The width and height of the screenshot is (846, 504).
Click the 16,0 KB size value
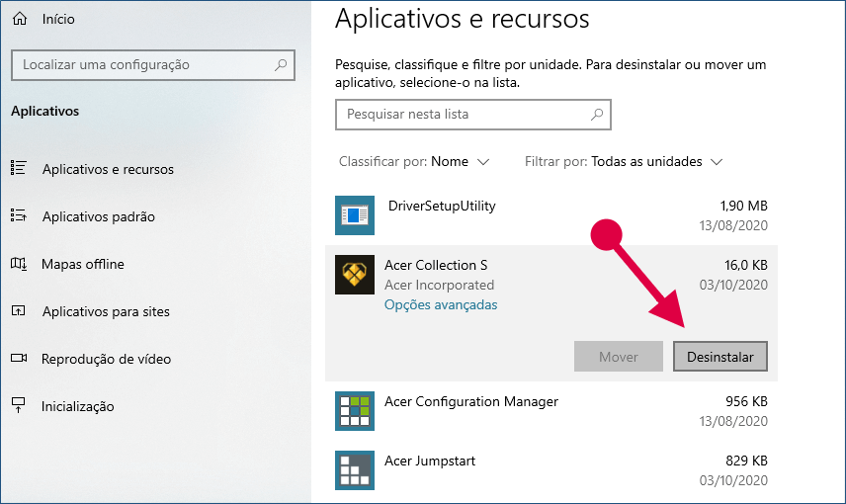click(x=745, y=265)
